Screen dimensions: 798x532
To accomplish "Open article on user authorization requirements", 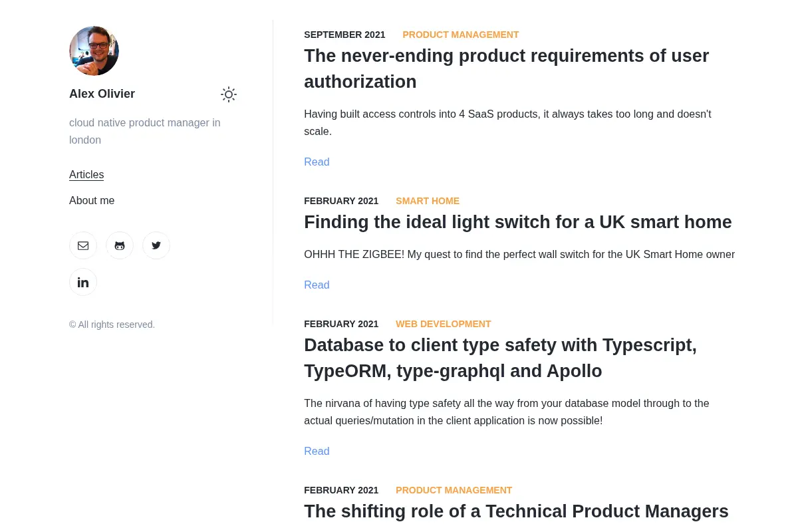I will click(x=507, y=68).
